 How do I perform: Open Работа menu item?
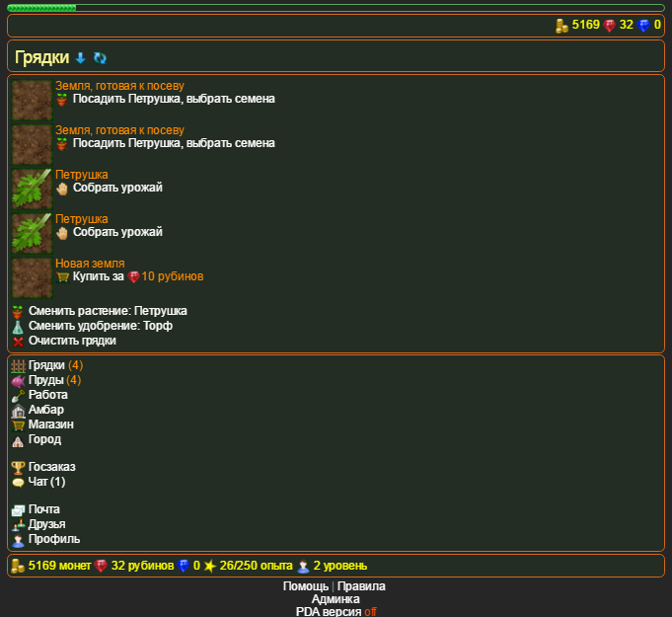pyautogui.click(x=47, y=395)
